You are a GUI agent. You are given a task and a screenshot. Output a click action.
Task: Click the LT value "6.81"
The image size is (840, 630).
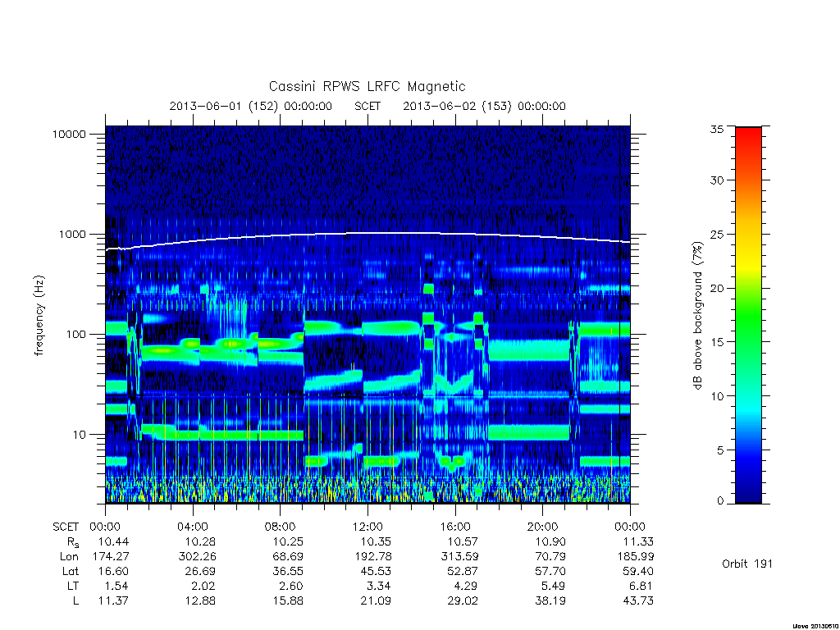point(641,587)
